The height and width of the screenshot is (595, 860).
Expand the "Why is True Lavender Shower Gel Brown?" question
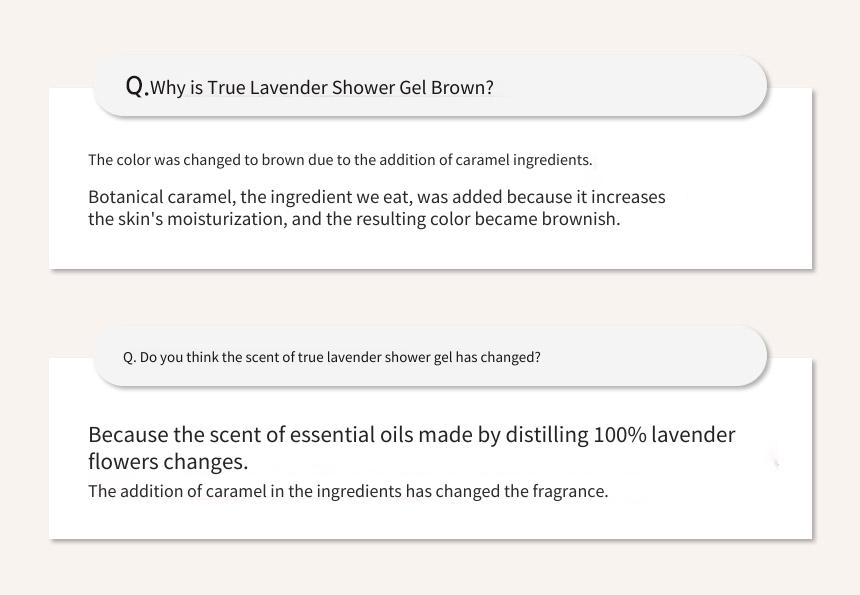[430, 87]
